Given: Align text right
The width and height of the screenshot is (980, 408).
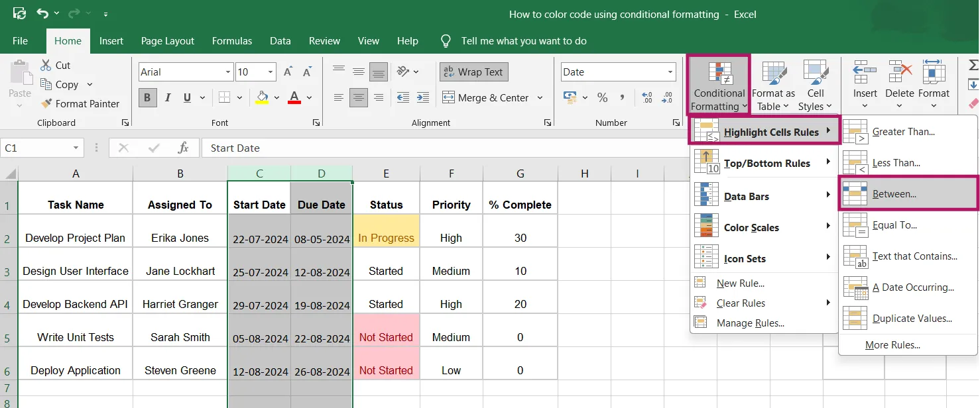Looking at the screenshot, I should 379,97.
